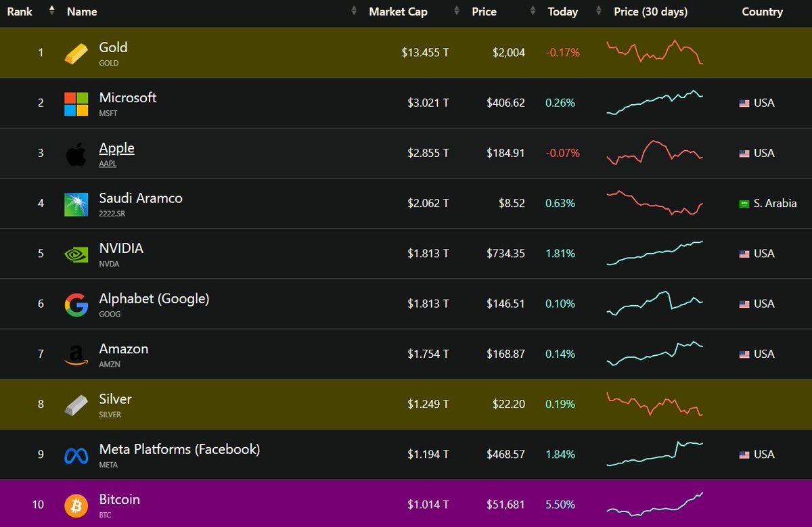Image resolution: width=812 pixels, height=527 pixels.
Task: Click the Apple 30-day price chart
Action: pos(655,153)
